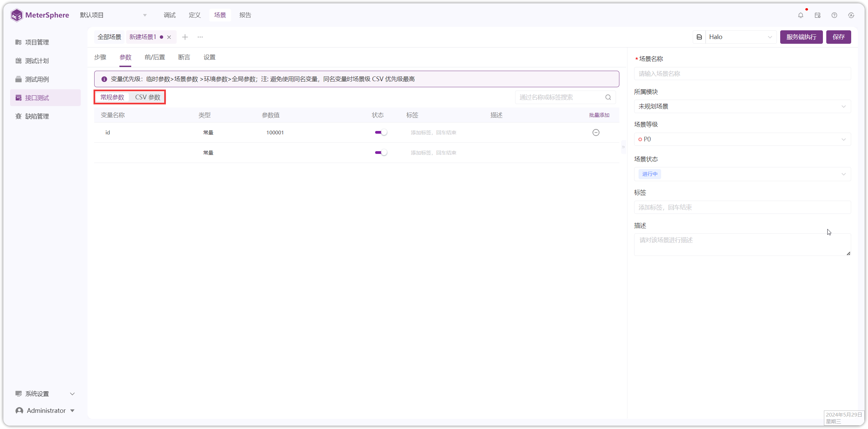This screenshot has width=868, height=429.
Task: Open the more tabs ellipsis menu
Action: click(200, 37)
